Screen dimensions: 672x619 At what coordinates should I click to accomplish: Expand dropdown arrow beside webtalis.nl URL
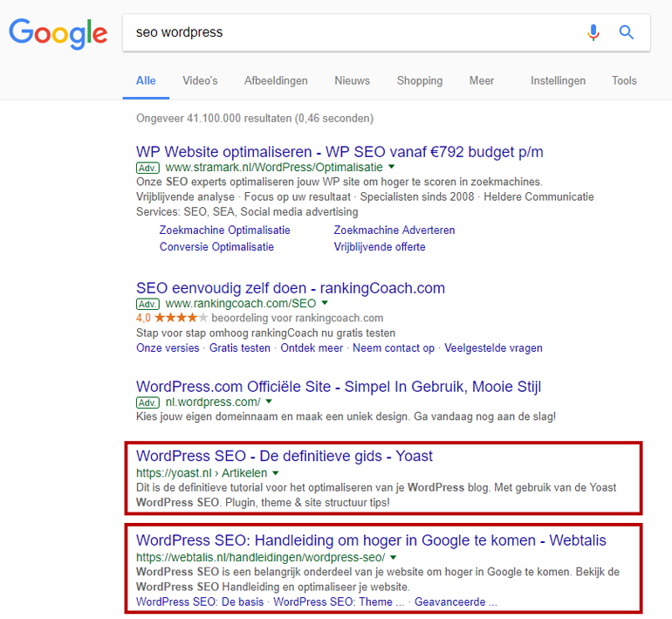[394, 558]
